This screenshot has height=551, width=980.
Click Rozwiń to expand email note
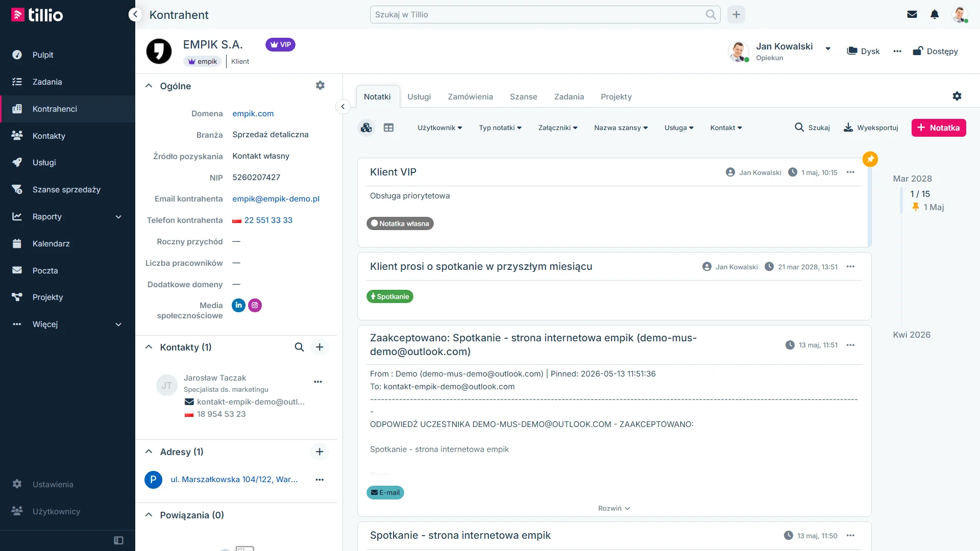pos(614,508)
